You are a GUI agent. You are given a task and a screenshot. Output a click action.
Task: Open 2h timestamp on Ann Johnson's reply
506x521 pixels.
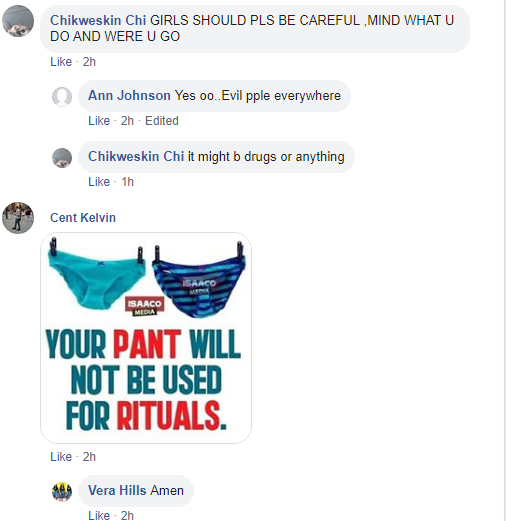point(127,121)
